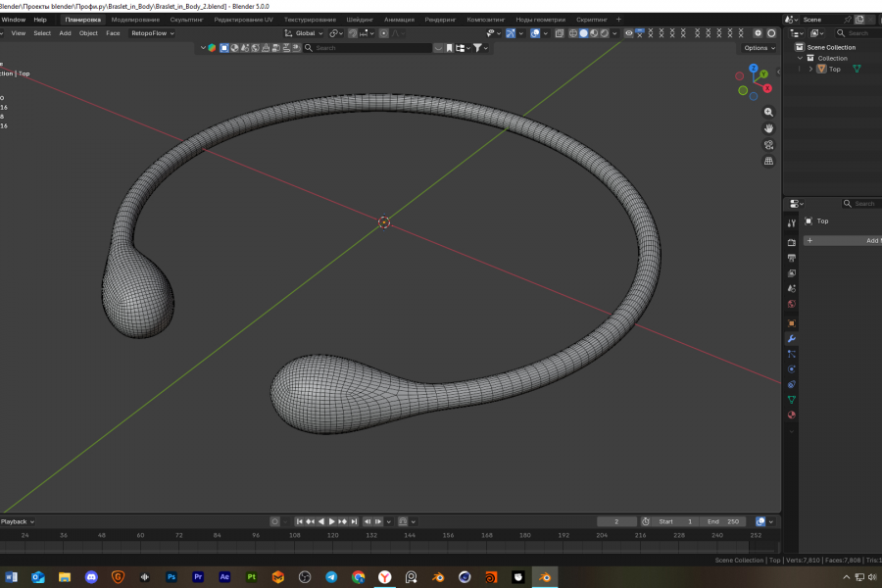
Task: Open the Object Data green triangle tab
Action: pos(792,400)
